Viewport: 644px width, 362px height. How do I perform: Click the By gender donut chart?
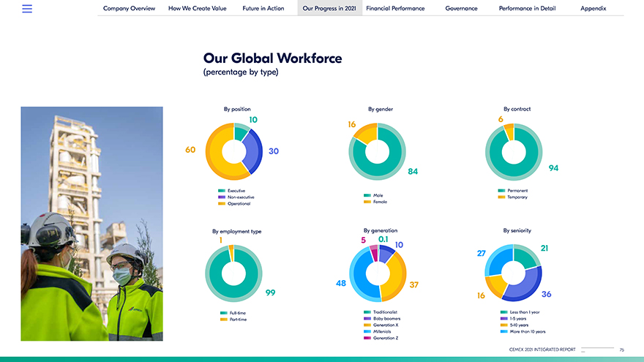coord(377,152)
